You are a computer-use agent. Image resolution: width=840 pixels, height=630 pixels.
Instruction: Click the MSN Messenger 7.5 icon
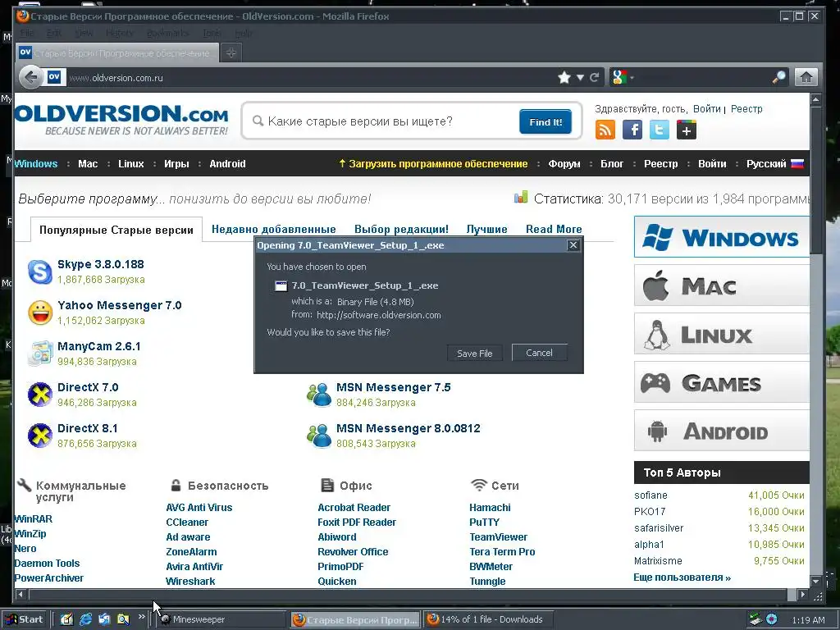point(319,395)
